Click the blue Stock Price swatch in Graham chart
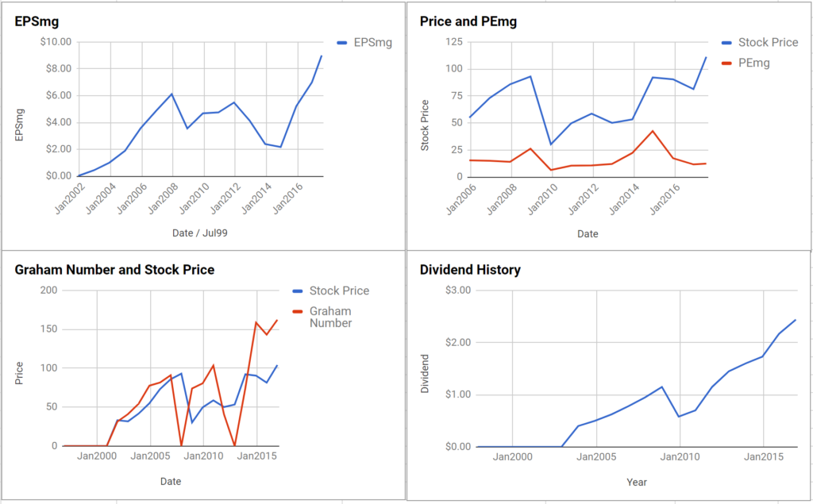Viewport: 813px width, 504px height. [x=299, y=290]
